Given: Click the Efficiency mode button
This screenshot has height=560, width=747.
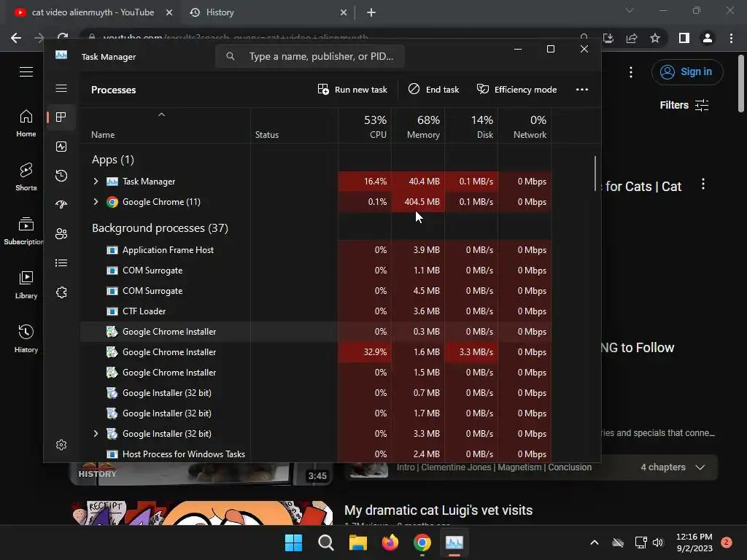Looking at the screenshot, I should [517, 90].
